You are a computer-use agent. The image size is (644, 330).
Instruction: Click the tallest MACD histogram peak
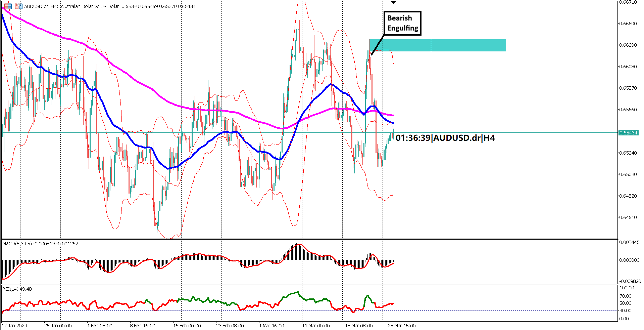point(297,249)
